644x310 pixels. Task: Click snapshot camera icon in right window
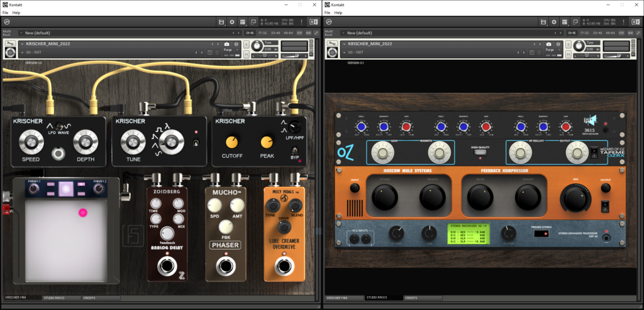coord(548,45)
